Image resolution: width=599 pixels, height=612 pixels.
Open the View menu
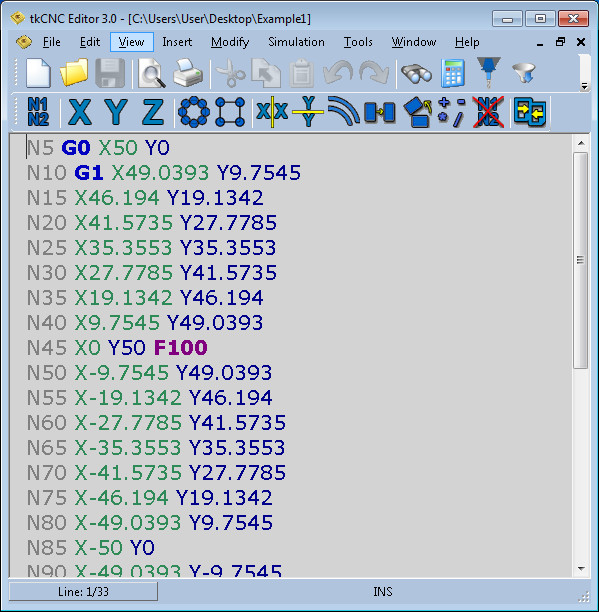132,42
